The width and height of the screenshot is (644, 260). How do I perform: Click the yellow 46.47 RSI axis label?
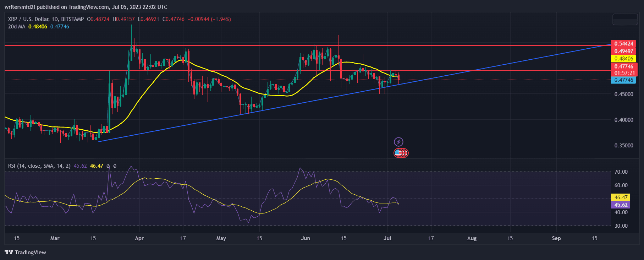[621, 197]
